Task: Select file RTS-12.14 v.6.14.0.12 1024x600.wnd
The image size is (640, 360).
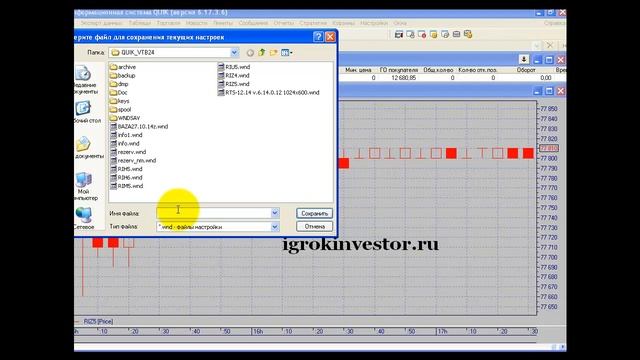Action: coord(269,93)
